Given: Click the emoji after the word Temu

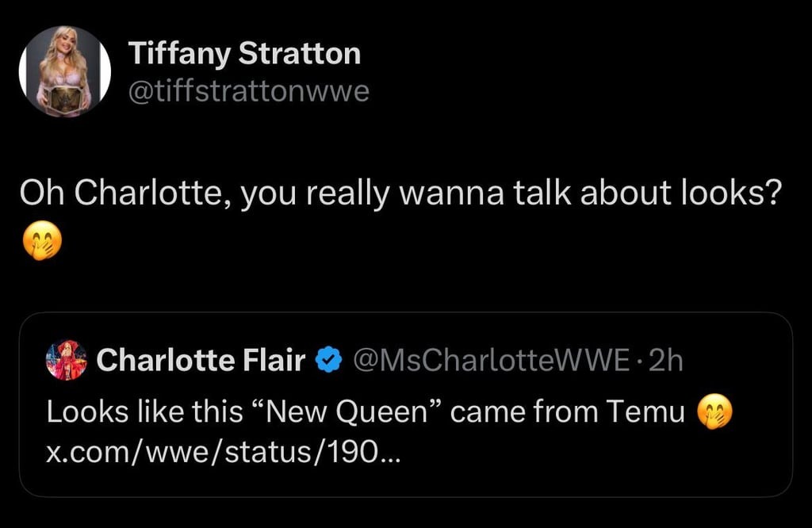Looking at the screenshot, I should click(714, 411).
